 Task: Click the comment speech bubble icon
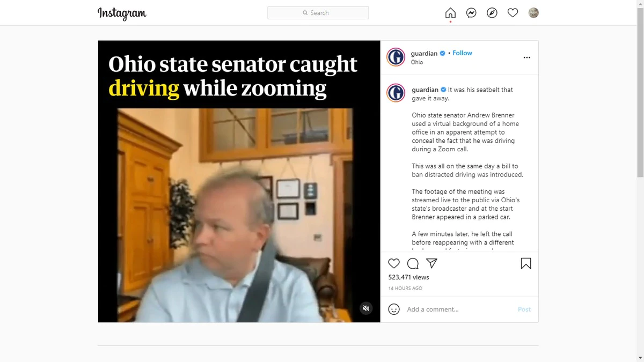click(413, 263)
